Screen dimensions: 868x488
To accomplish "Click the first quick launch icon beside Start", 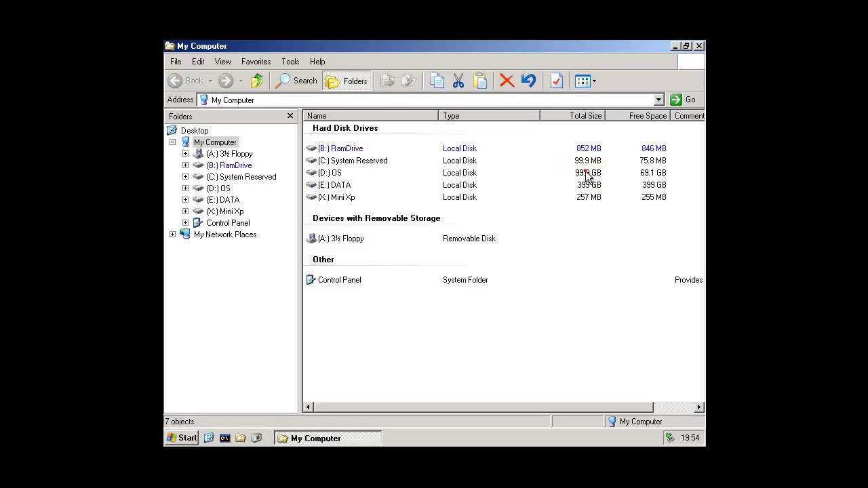I will [209, 438].
